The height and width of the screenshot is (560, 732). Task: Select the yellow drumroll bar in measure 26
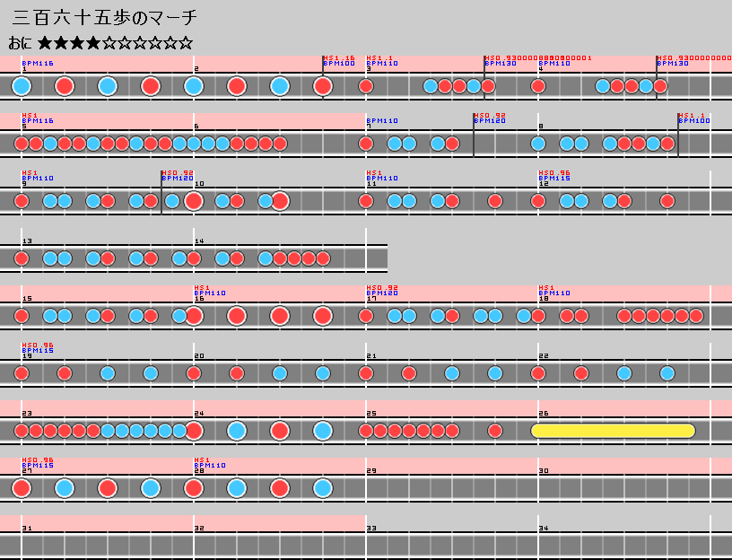[x=613, y=431]
